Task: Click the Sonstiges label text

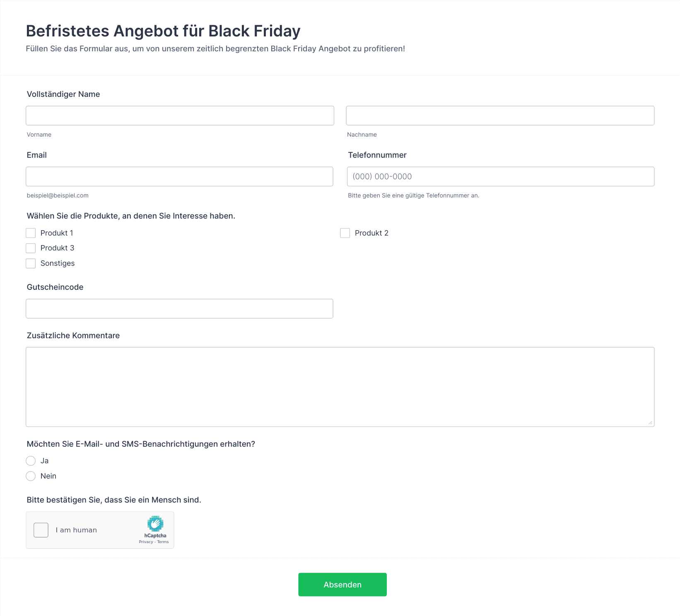Action: 58,263
